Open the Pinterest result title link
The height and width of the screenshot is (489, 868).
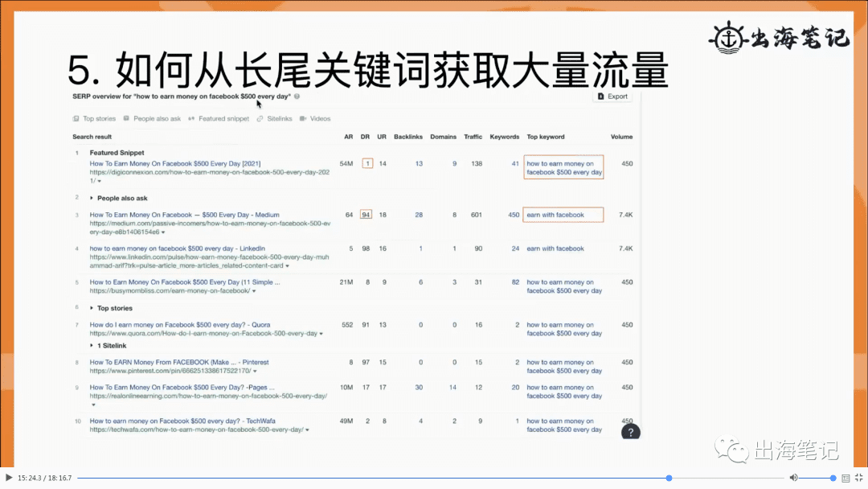(x=178, y=362)
